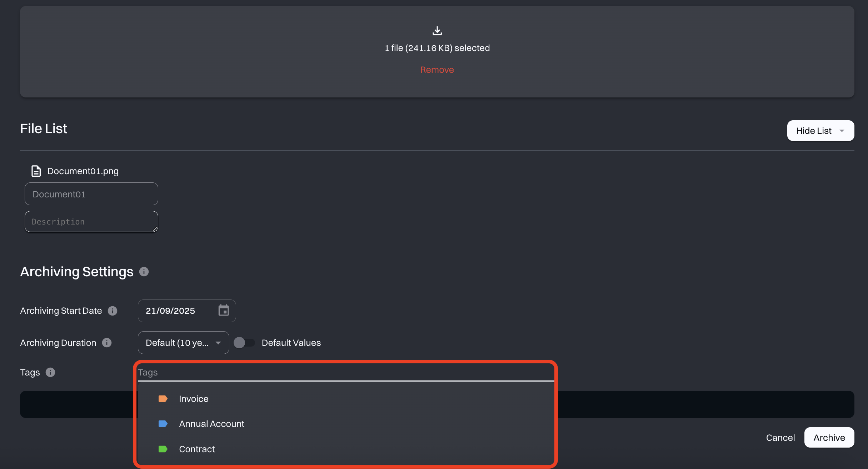Click the Document01.png file icon
This screenshot has width=868, height=469.
(x=36, y=171)
